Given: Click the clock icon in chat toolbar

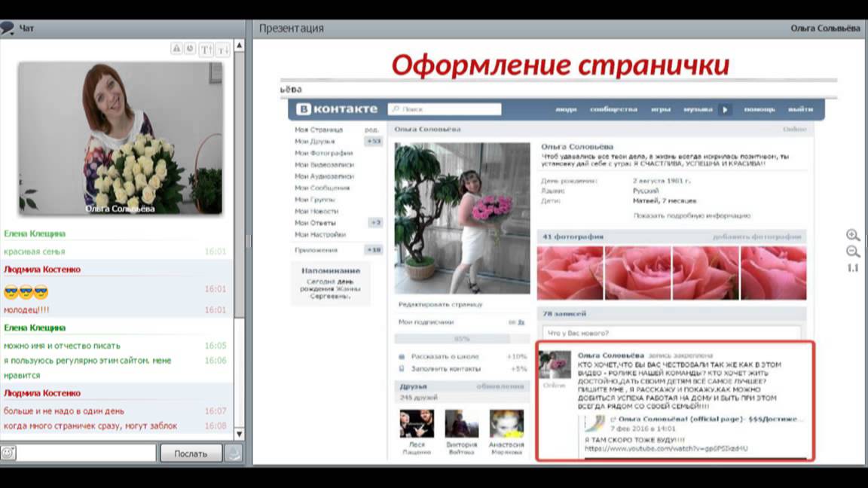Looking at the screenshot, I should pos(190,49).
